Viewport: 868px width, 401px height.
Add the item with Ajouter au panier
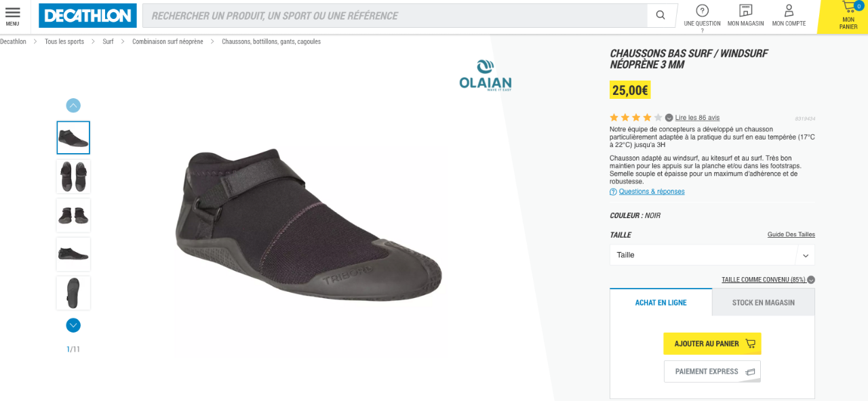click(x=713, y=343)
